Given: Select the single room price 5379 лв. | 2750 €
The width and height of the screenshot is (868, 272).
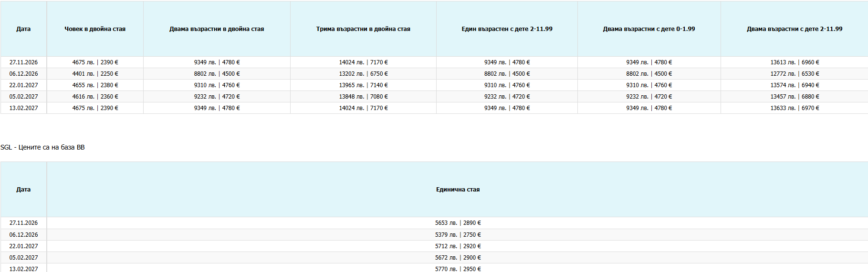Looking at the screenshot, I should click(458, 235).
